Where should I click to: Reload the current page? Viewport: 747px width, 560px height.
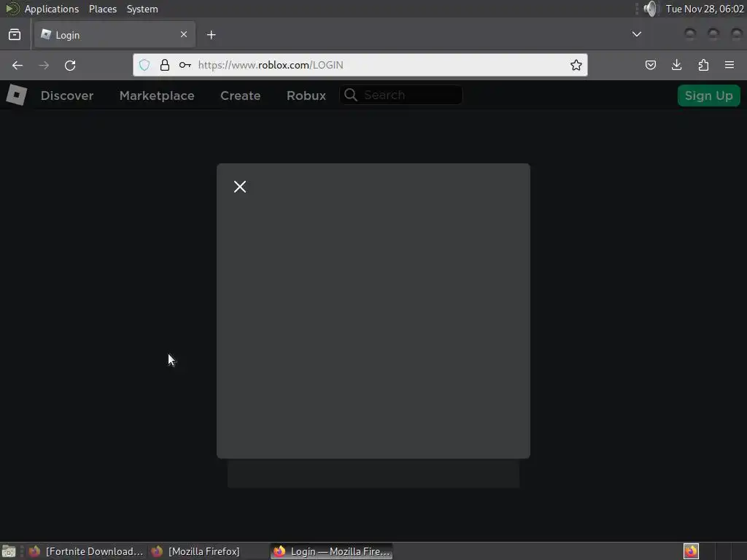point(70,65)
